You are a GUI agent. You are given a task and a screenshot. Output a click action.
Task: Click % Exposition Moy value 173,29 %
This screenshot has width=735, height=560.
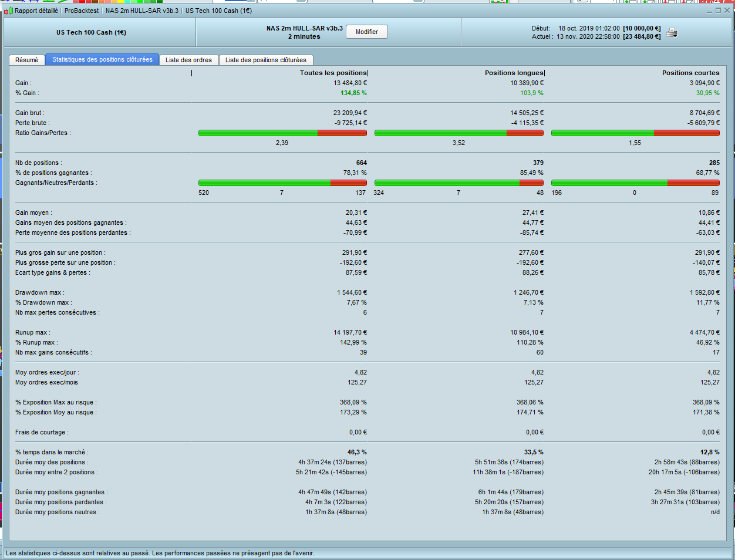tap(353, 412)
